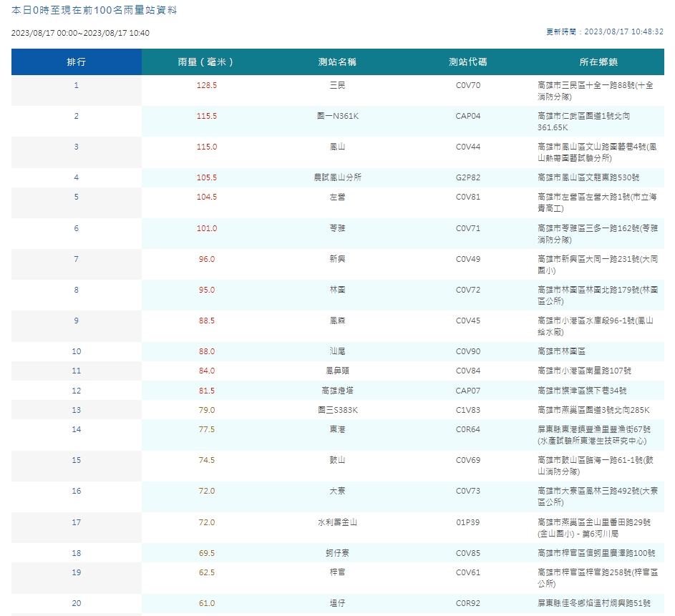Select rainfall value 115.0

(207, 147)
